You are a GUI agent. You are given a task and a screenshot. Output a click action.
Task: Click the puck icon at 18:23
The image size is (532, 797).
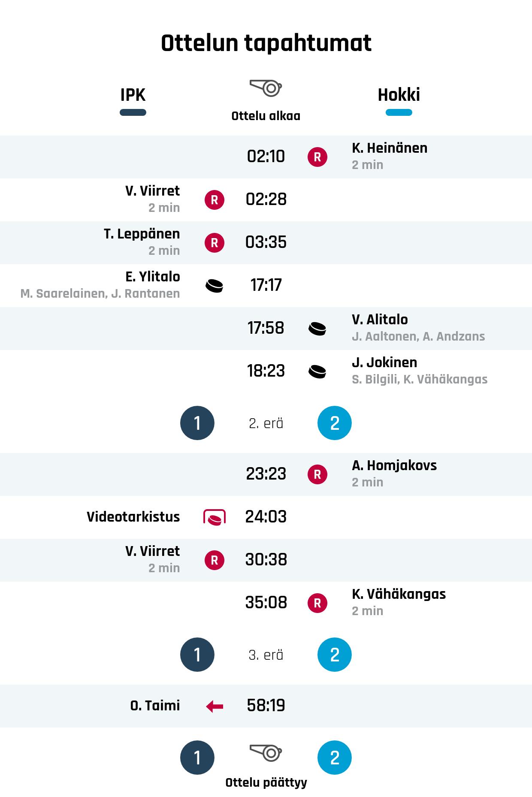[317, 371]
